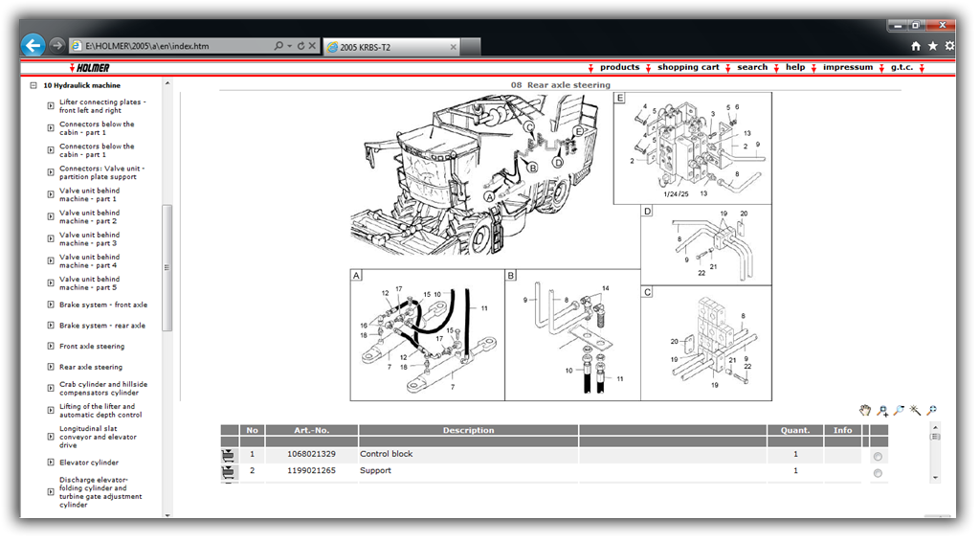Screen dimensions: 980x542
Task: Expand Connectors: Valve unit node
Action: [51, 172]
